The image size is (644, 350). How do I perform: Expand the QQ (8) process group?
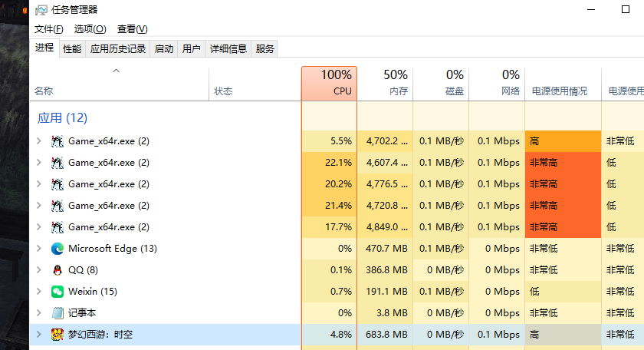click(x=39, y=270)
